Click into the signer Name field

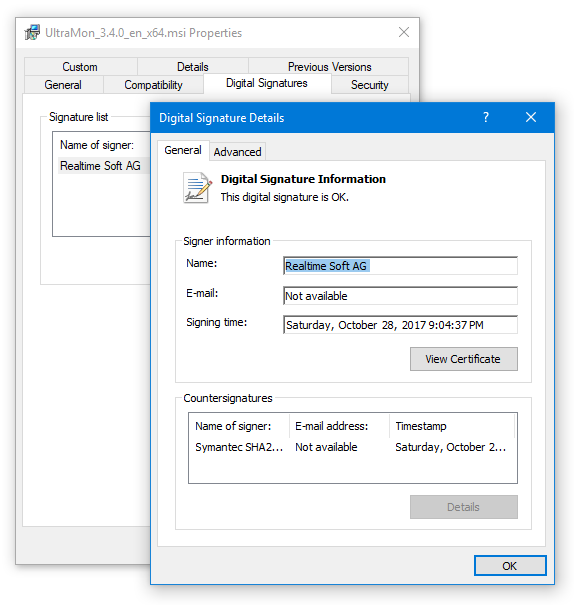pos(400,266)
